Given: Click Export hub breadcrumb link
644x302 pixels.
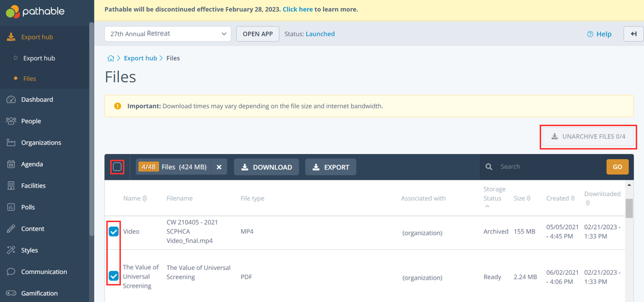Looking at the screenshot, I should pos(140,58).
